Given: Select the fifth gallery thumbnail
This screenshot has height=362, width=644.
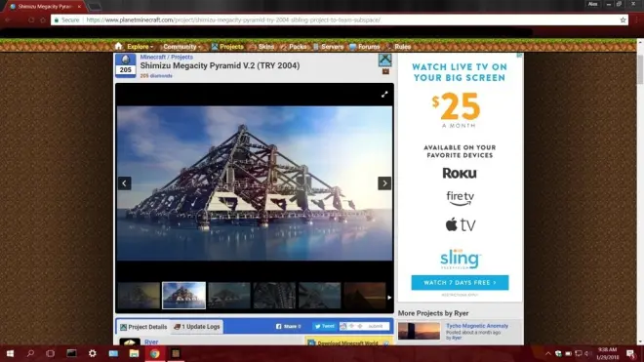Looking at the screenshot, I should click(319, 295).
